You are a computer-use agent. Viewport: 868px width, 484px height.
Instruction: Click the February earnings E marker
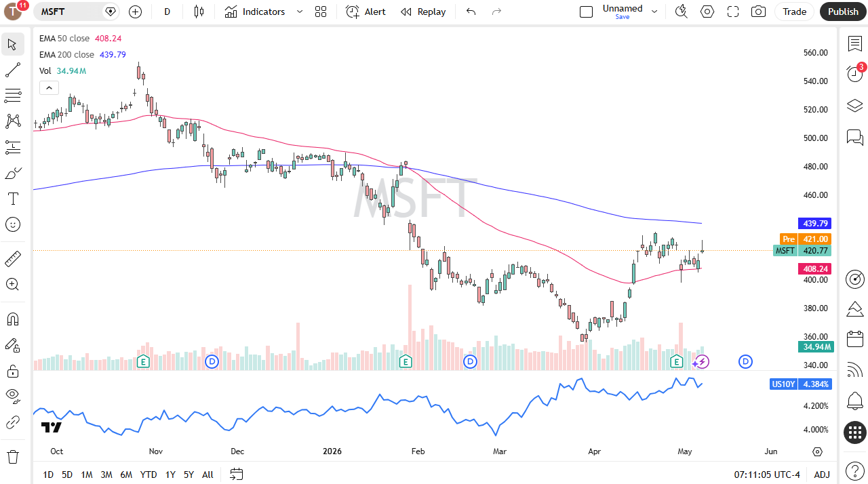(406, 361)
